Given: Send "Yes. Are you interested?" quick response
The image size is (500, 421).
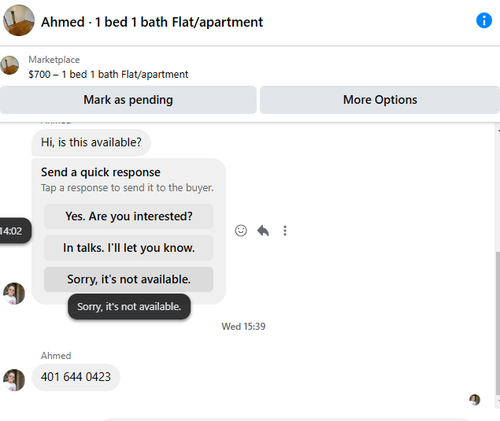Looking at the screenshot, I should (129, 216).
